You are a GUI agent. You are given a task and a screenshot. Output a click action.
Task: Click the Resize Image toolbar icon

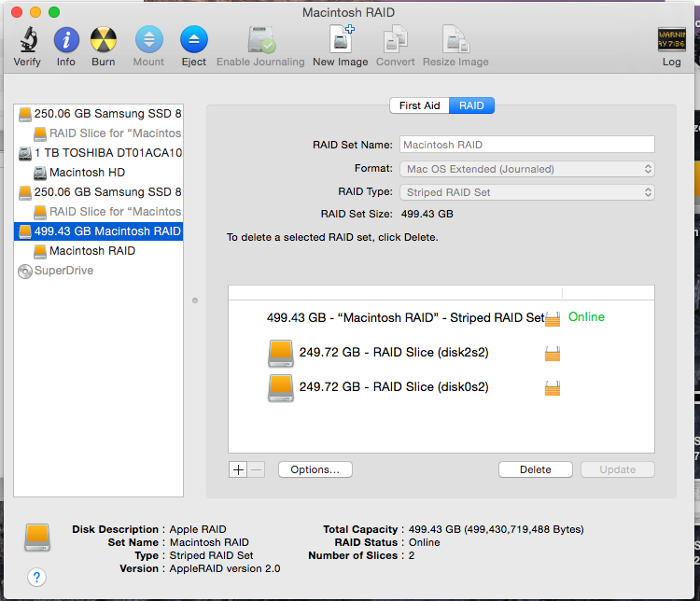click(455, 39)
